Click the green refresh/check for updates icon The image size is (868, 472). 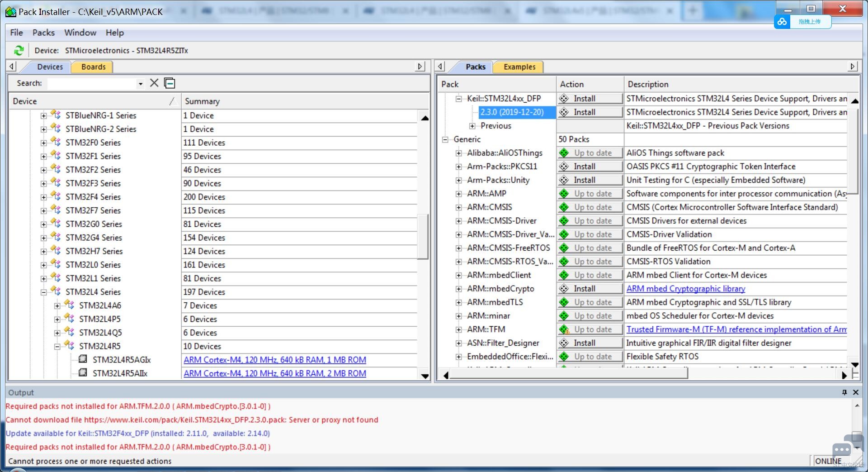click(x=19, y=50)
